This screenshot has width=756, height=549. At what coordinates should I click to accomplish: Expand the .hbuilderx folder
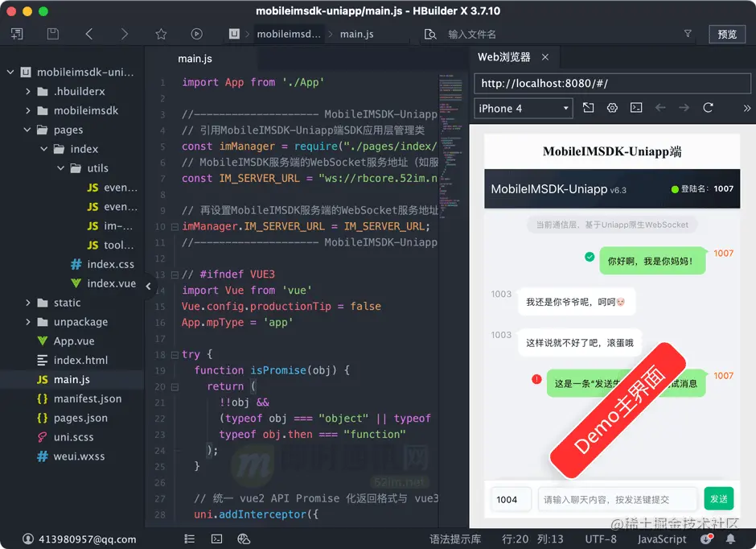tap(27, 91)
